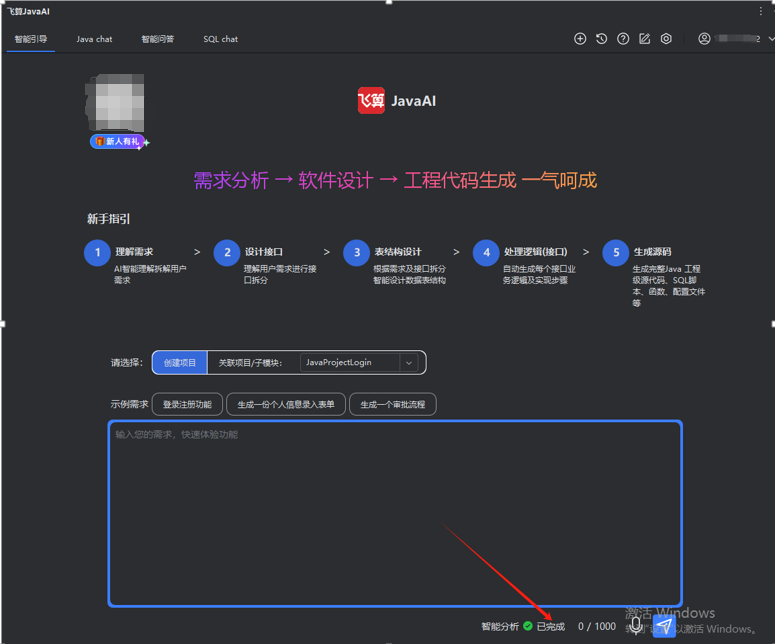
Task: Choose 生成一份个人信息录入表单 example
Action: click(x=286, y=404)
